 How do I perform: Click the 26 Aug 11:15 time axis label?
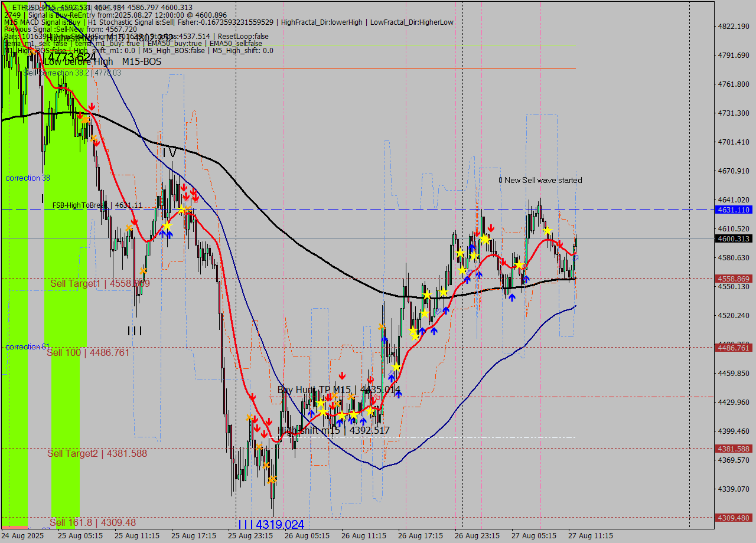(x=364, y=536)
